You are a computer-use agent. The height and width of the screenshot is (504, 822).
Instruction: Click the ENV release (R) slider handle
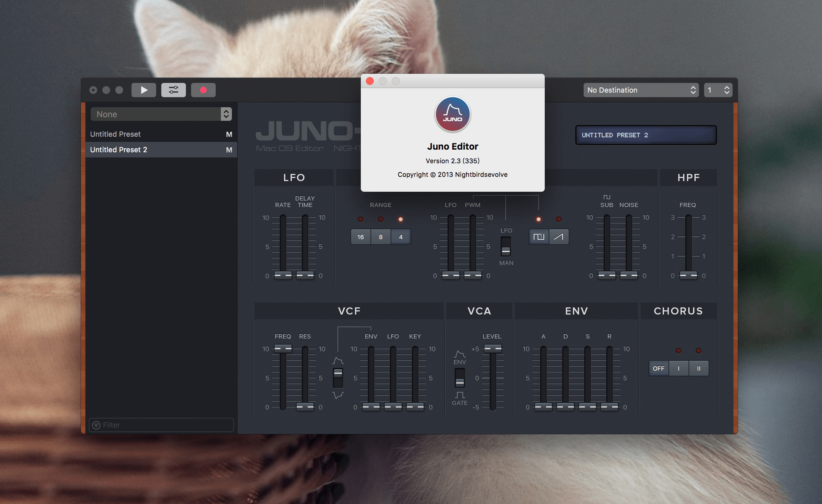point(610,407)
